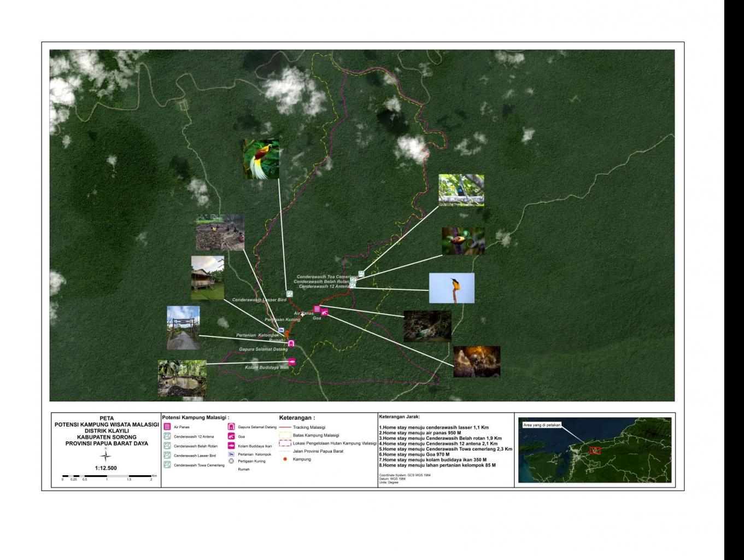
Task: Click the Goa legend symbol
Action: click(231, 436)
